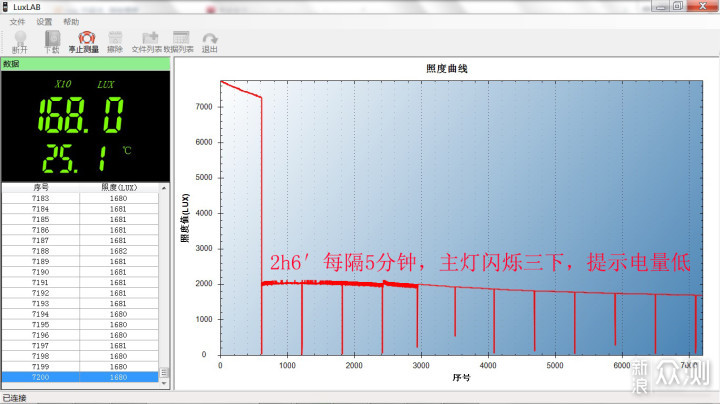This screenshot has width=720, height=404.
Task: Click the 168.0 lux reading display
Action: [81, 115]
